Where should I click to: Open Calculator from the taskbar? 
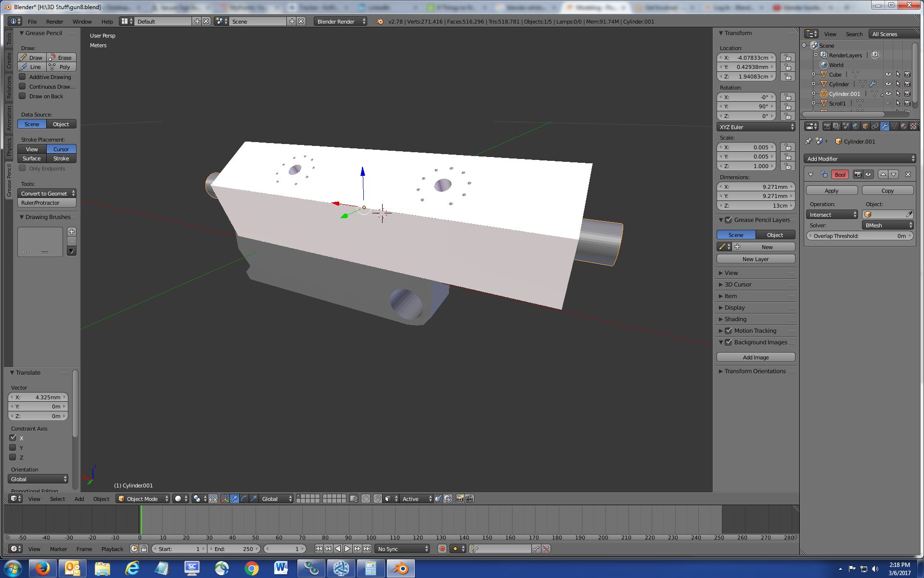pyautogui.click(x=371, y=568)
